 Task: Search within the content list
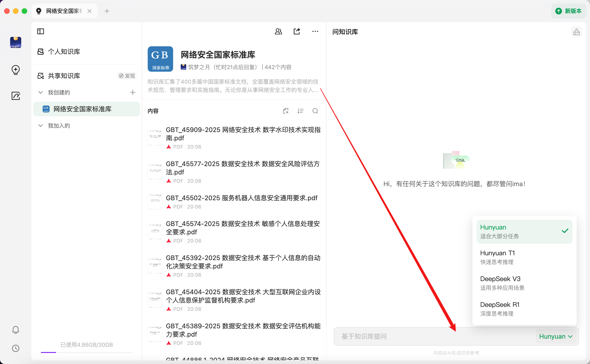[315, 111]
